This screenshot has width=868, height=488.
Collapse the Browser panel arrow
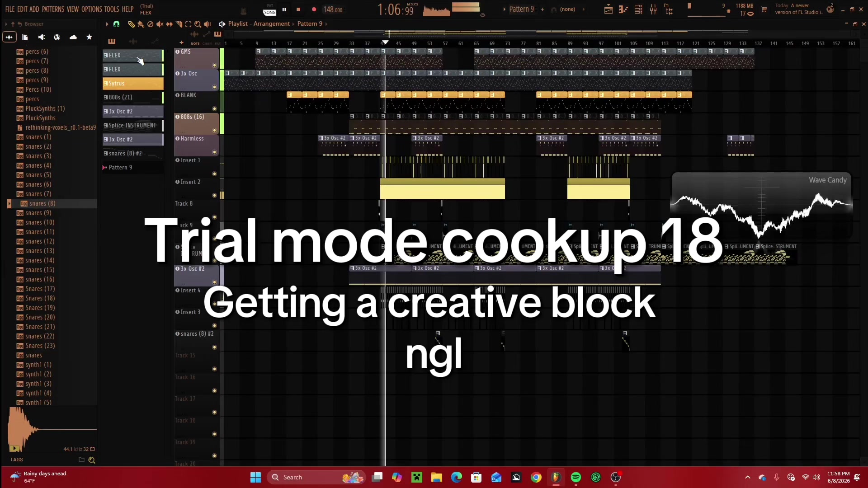[6, 24]
